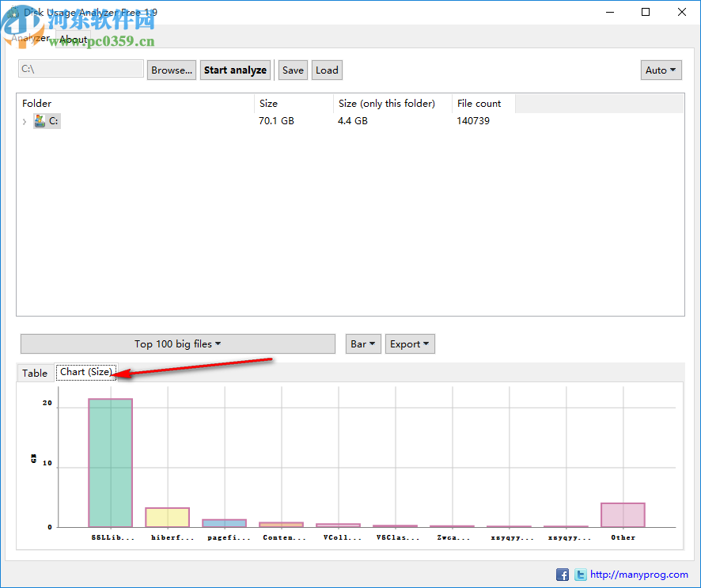The image size is (701, 588).
Task: Open the Export dropdown
Action: click(x=410, y=343)
